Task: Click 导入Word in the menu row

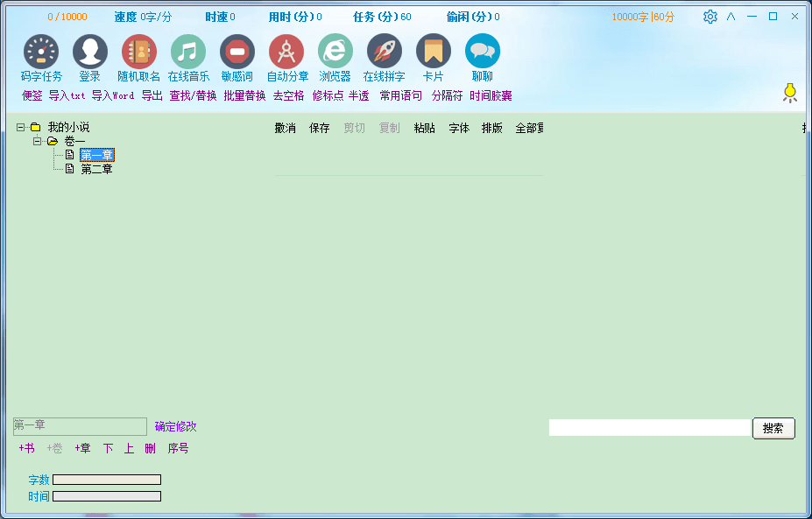Action: 113,96
